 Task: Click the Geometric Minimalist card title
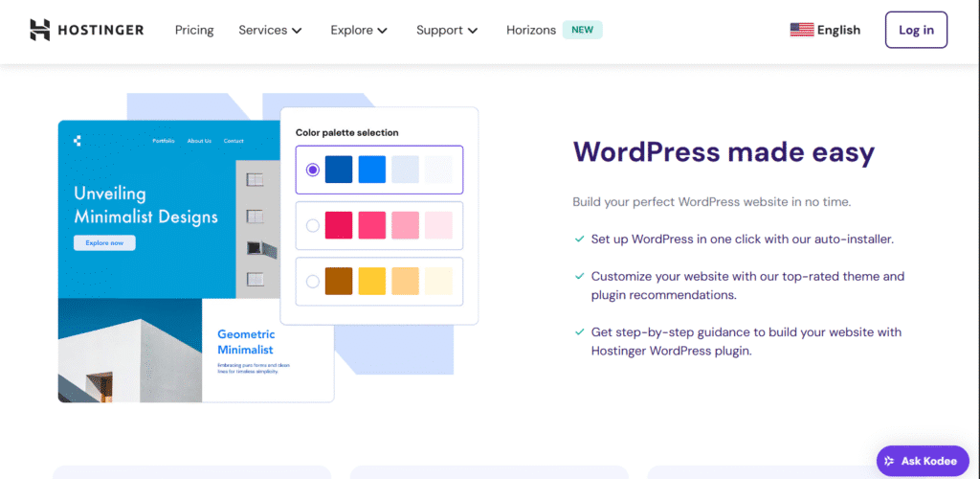click(246, 342)
